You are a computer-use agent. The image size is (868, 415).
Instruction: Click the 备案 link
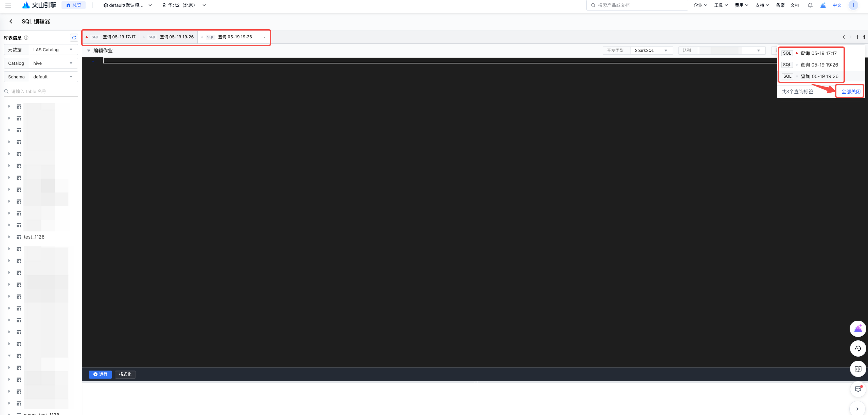tap(780, 5)
